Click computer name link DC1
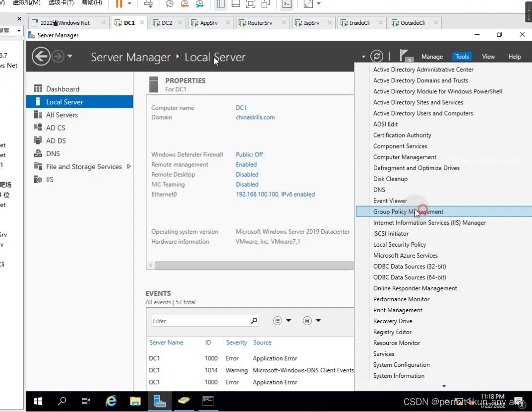532x412 pixels. coord(241,108)
